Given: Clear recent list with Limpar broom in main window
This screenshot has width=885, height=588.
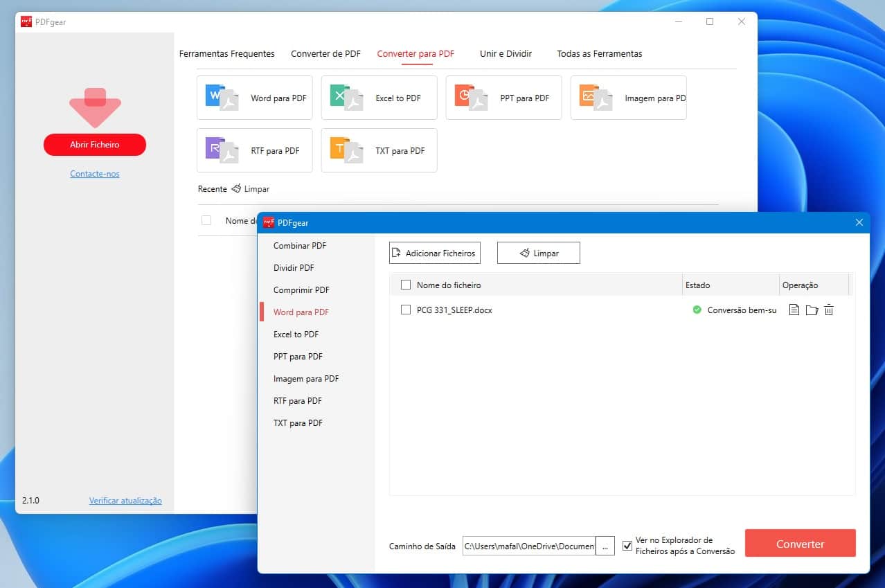Looking at the screenshot, I should pyautogui.click(x=250, y=188).
